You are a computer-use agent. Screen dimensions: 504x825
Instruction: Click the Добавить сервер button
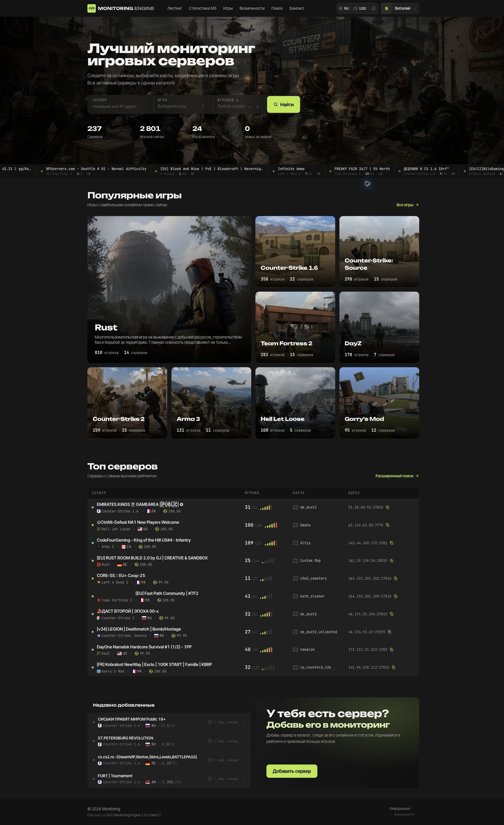pyautogui.click(x=292, y=771)
